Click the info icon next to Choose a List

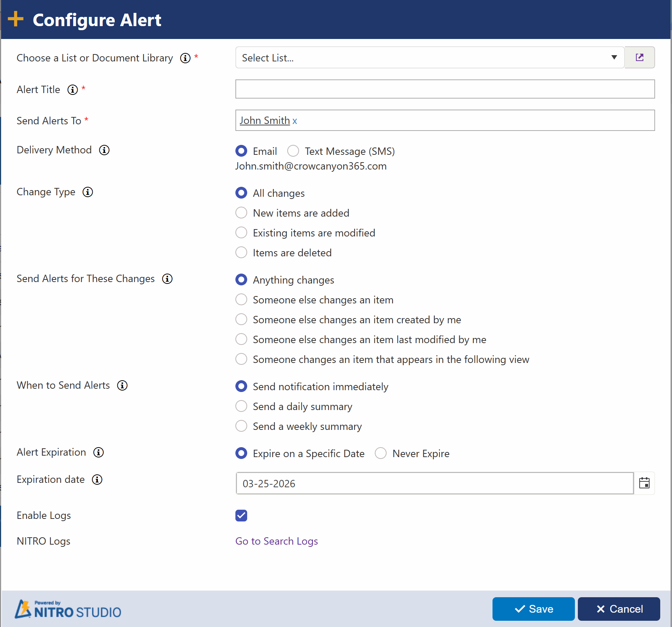(185, 58)
